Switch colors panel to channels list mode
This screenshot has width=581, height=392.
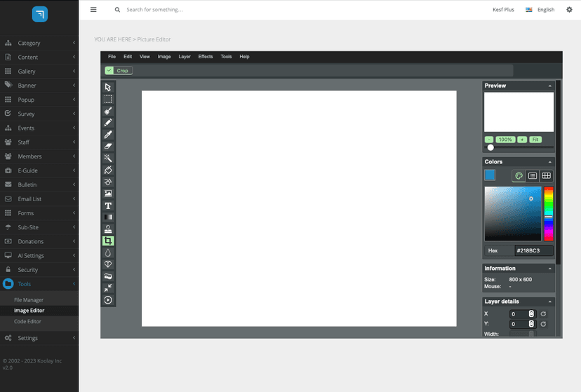pyautogui.click(x=533, y=176)
